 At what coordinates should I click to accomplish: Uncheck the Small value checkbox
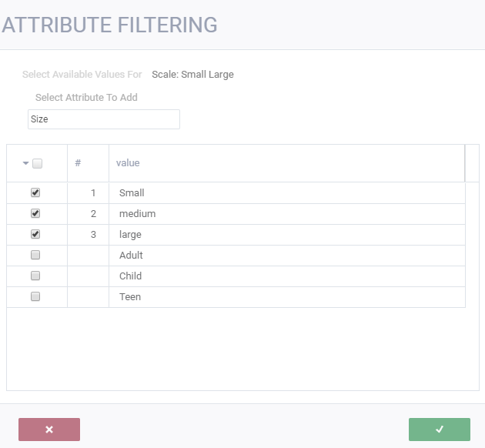coord(35,193)
